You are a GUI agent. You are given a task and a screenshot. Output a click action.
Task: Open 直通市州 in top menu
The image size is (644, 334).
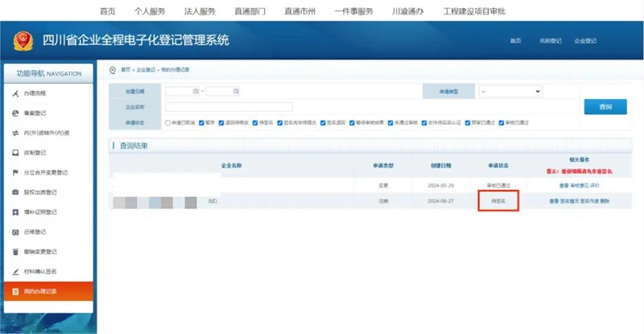tap(300, 11)
